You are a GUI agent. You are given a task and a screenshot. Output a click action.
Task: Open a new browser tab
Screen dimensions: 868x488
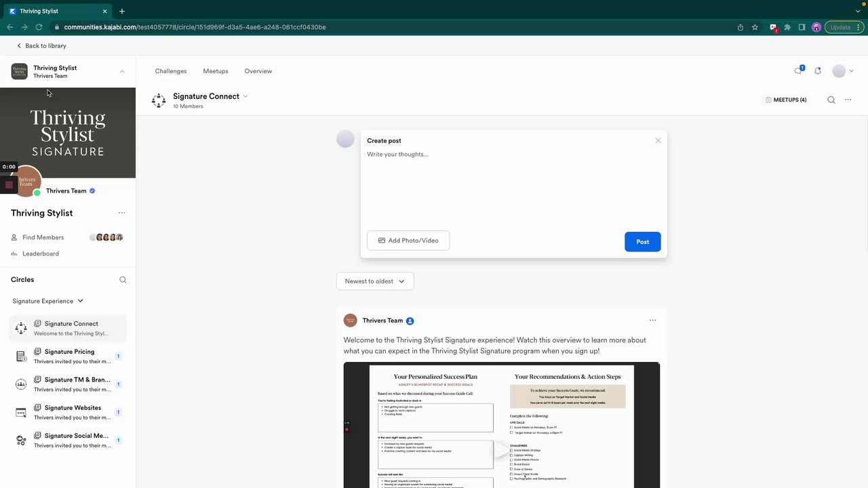[122, 11]
